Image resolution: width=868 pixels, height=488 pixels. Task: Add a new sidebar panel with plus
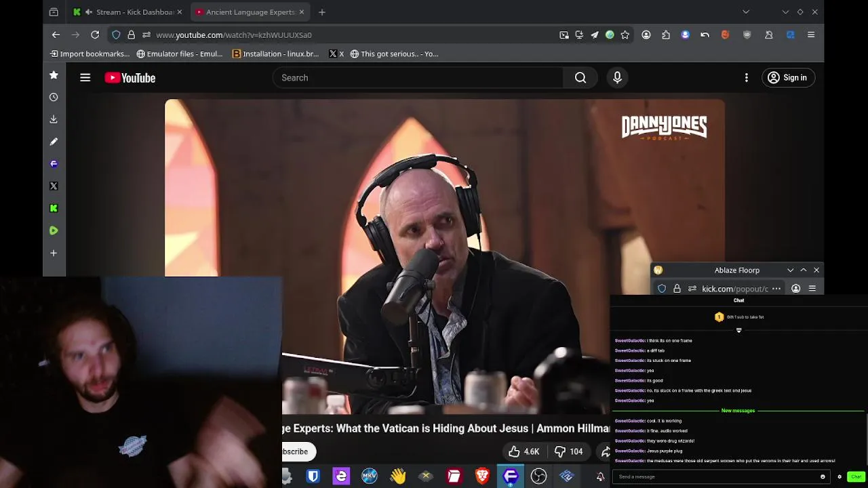pos(54,253)
